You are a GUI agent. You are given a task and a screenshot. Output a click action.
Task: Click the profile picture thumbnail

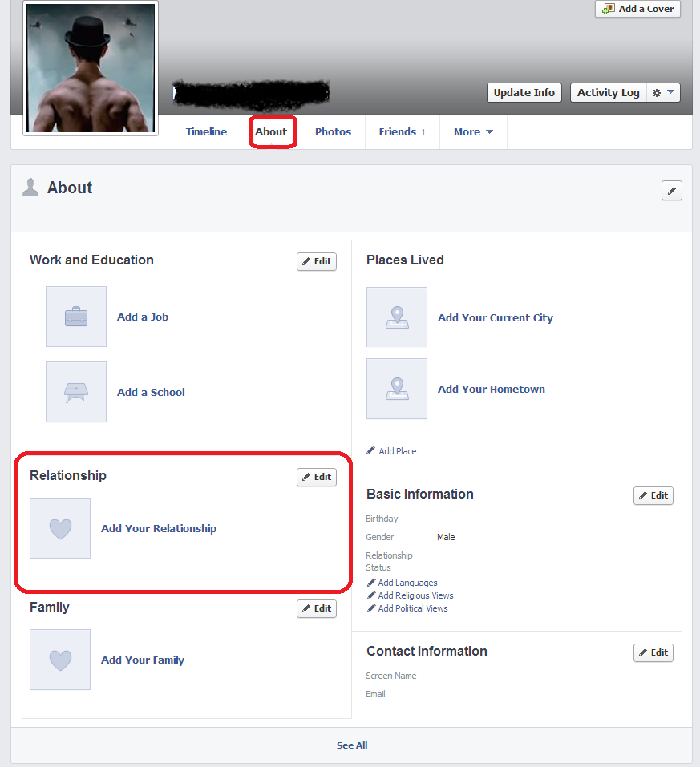[x=91, y=67]
